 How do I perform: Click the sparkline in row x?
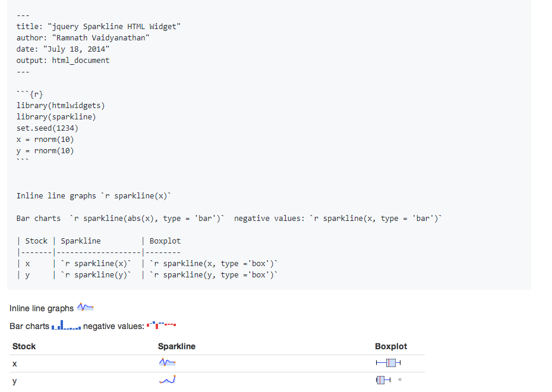coord(167,362)
